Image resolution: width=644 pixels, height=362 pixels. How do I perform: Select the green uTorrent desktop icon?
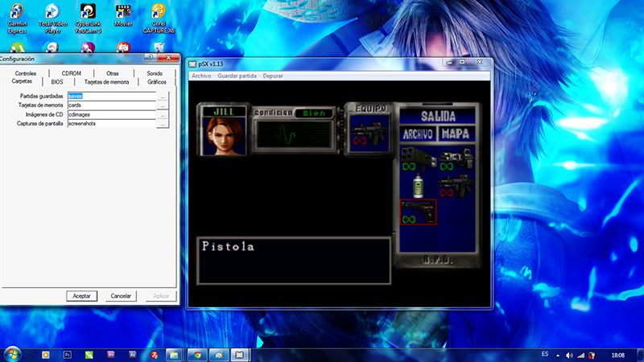click(17, 47)
